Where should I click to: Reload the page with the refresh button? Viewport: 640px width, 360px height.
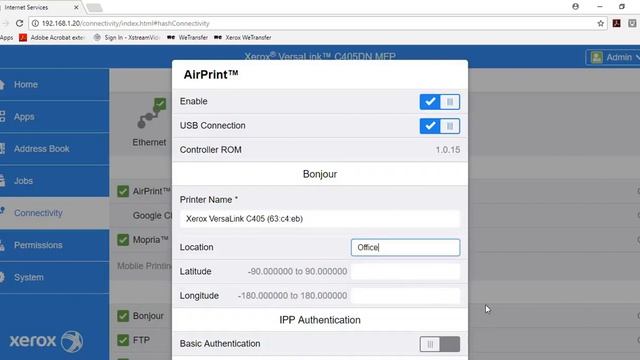pyautogui.click(x=19, y=23)
